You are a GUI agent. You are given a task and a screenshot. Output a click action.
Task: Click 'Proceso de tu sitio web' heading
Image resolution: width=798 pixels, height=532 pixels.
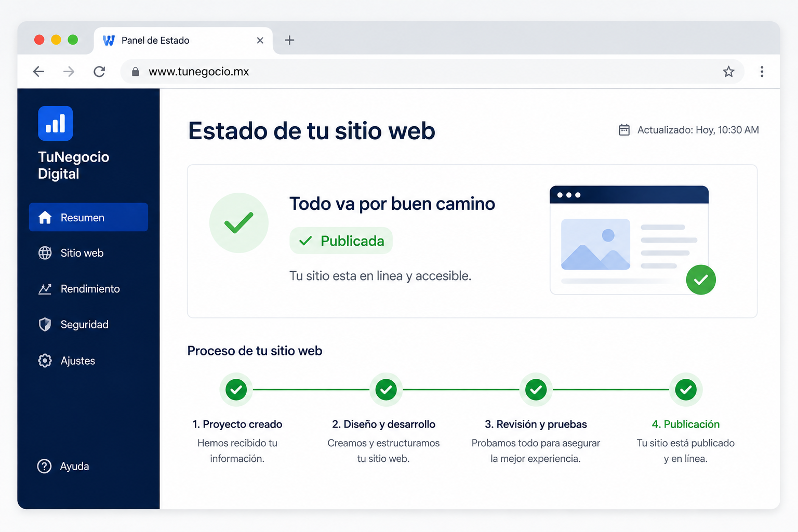pyautogui.click(x=255, y=351)
